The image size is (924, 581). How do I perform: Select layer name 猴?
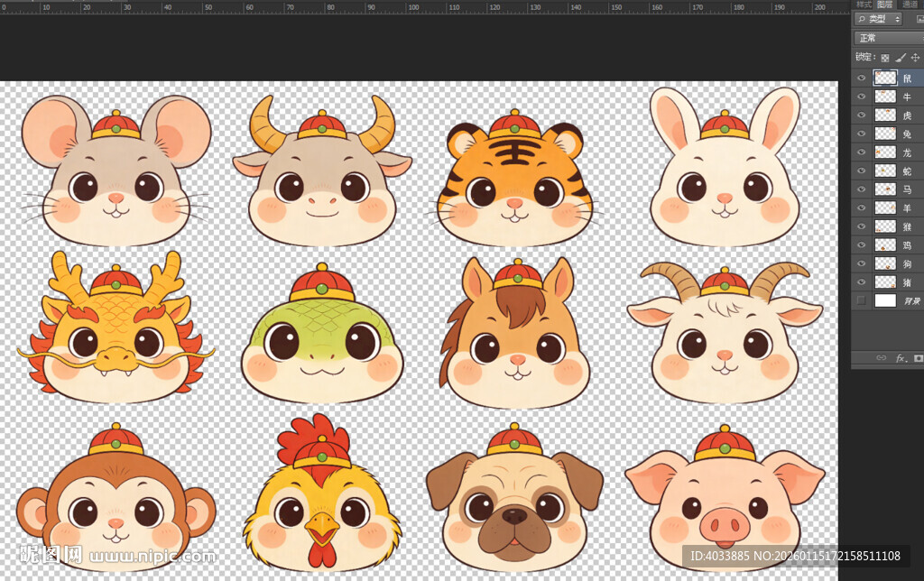908,226
